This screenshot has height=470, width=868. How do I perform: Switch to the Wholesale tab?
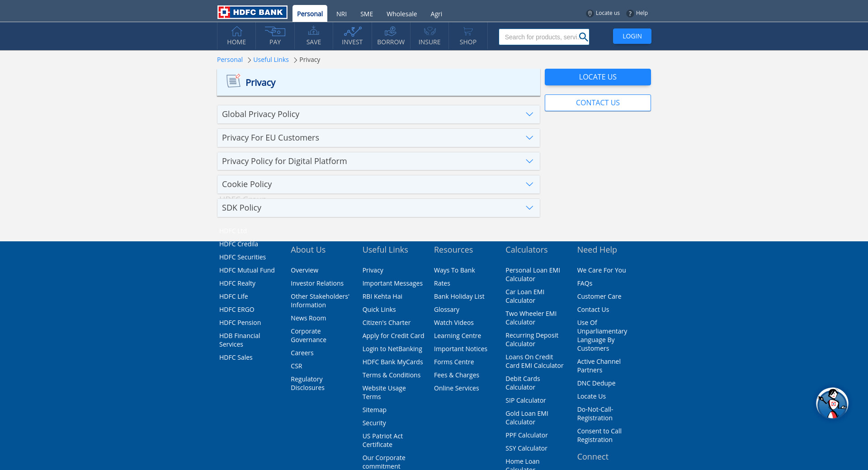click(401, 14)
